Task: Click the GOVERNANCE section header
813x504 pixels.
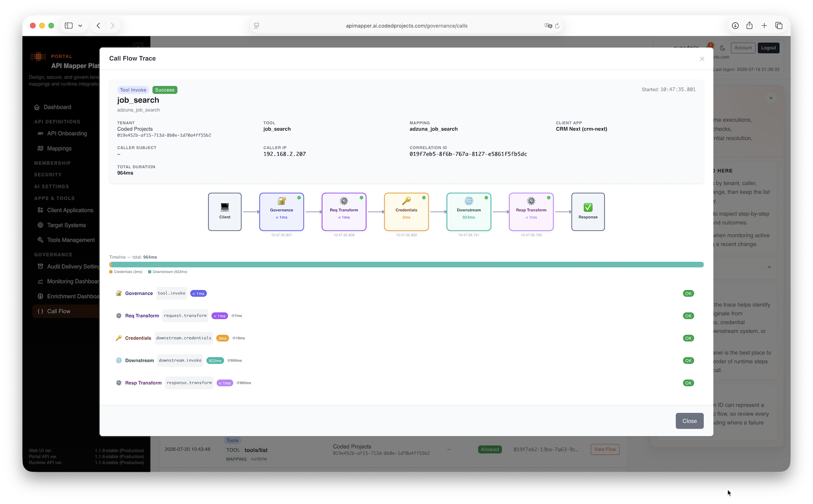Action: 53,255
